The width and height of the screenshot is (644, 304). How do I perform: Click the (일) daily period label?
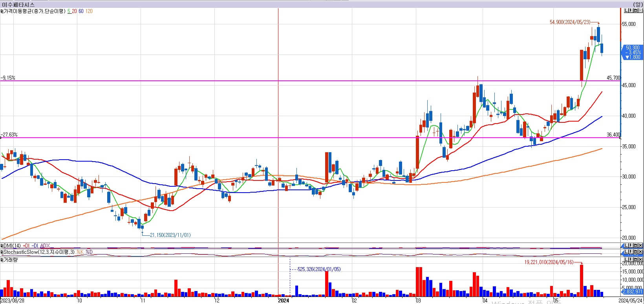[638, 4]
